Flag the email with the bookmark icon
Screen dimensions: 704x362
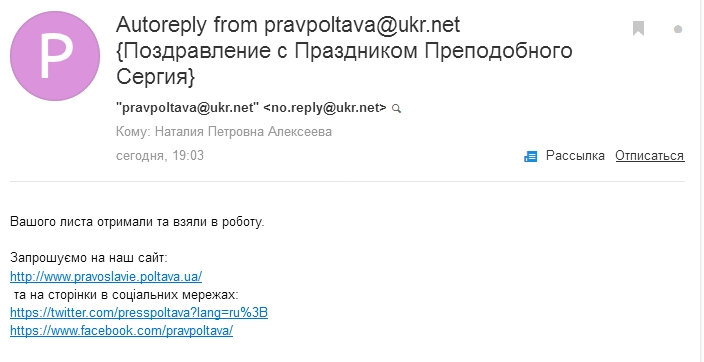pyautogui.click(x=638, y=28)
